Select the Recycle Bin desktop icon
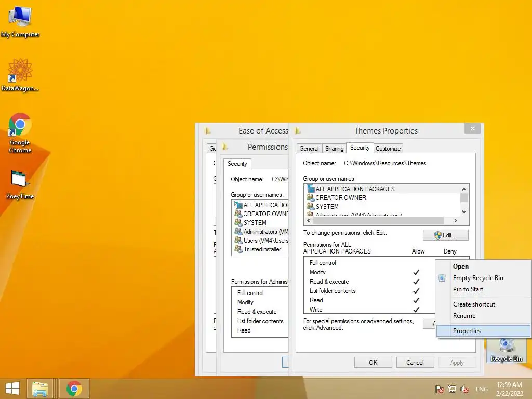The height and width of the screenshot is (399, 532). click(506, 350)
